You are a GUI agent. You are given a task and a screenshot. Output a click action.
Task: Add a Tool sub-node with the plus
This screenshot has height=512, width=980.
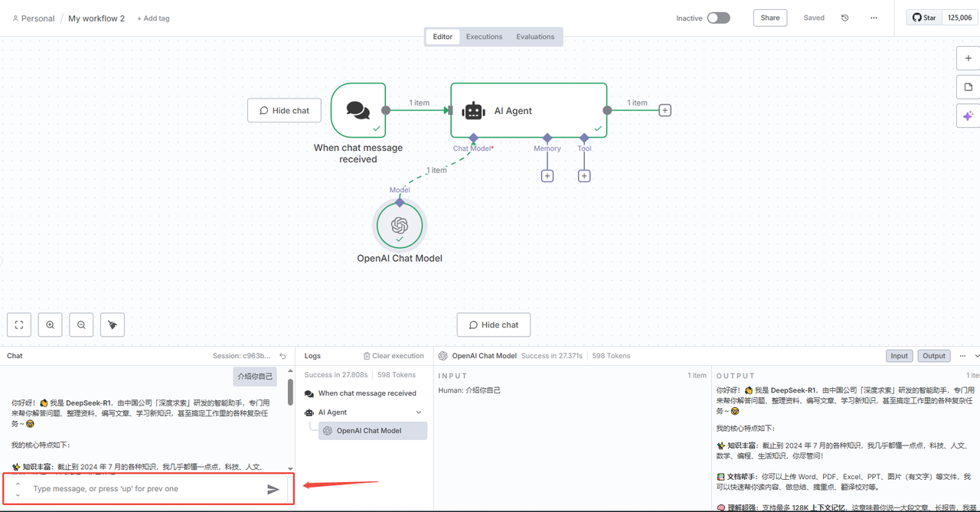click(x=584, y=176)
